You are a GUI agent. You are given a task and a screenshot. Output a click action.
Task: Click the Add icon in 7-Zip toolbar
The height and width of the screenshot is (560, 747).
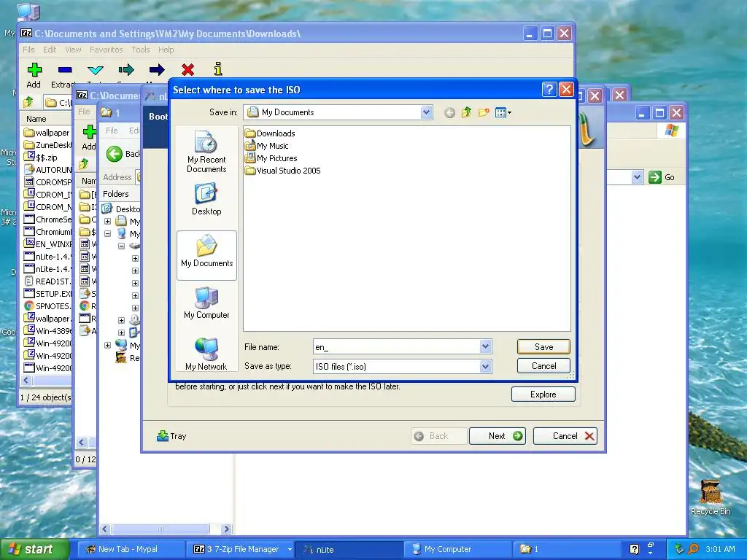[x=34, y=70]
